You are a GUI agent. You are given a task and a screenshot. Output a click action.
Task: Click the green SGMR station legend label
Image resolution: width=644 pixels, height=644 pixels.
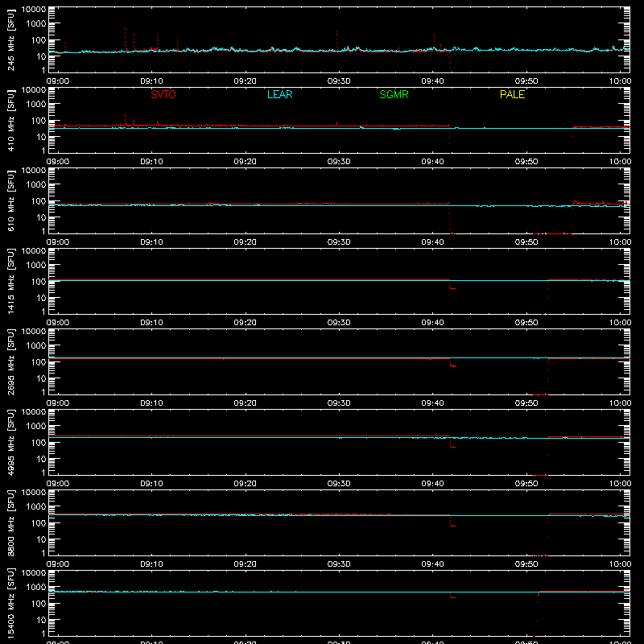point(394,94)
